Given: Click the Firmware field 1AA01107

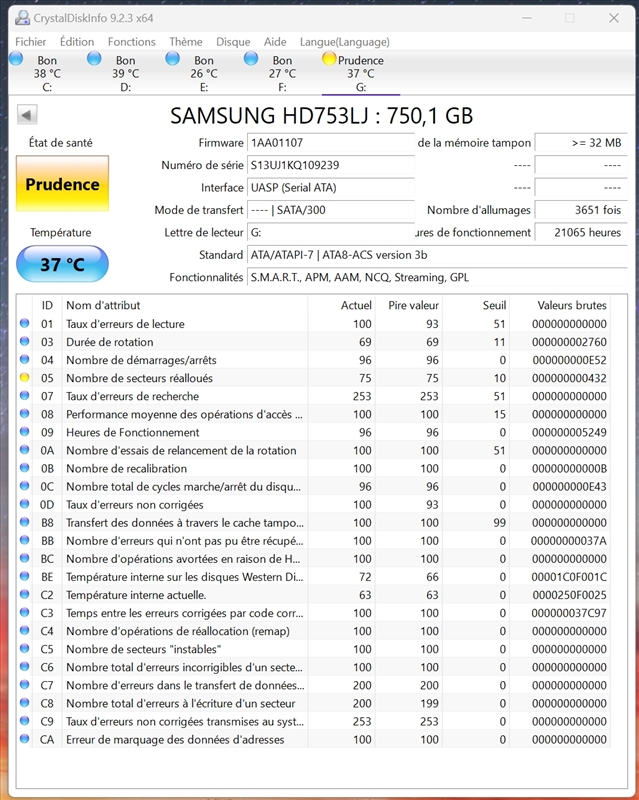Looking at the screenshot, I should point(331,143).
